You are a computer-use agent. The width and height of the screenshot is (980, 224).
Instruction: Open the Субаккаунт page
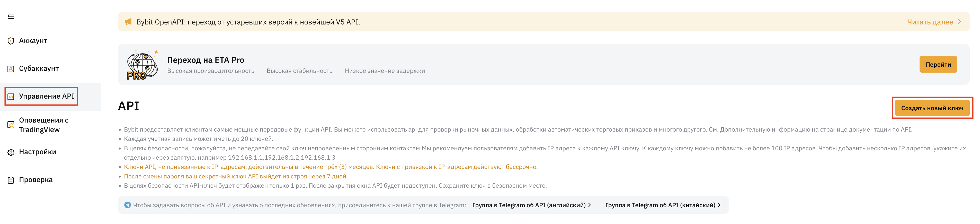tap(39, 68)
